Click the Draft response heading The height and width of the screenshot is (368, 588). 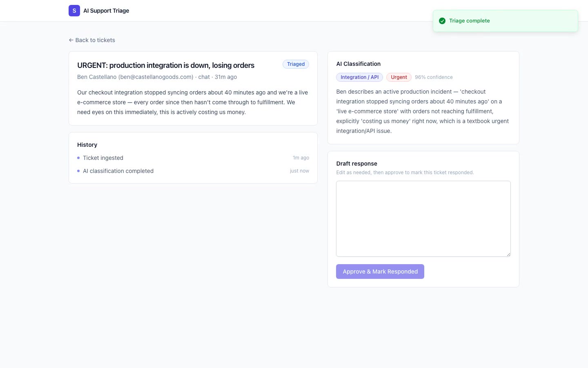point(357,164)
